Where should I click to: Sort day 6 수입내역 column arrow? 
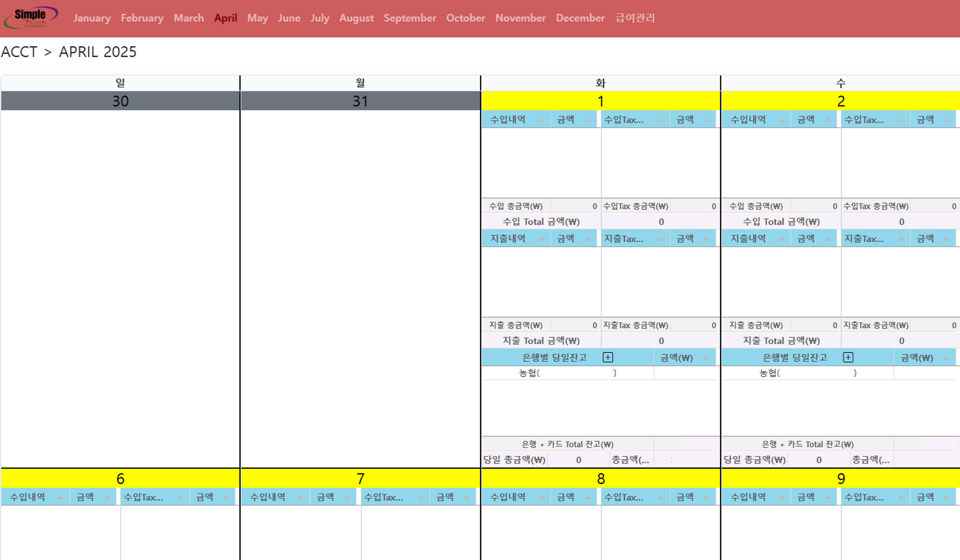click(x=61, y=498)
